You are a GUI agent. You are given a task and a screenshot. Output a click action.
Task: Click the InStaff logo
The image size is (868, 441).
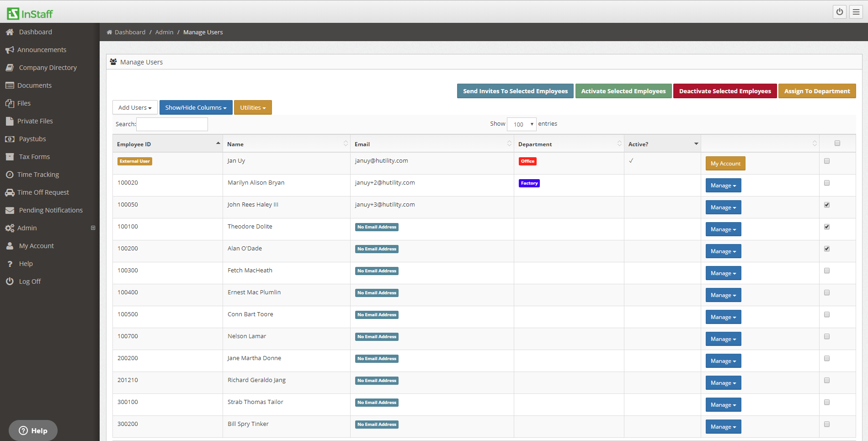pyautogui.click(x=29, y=13)
